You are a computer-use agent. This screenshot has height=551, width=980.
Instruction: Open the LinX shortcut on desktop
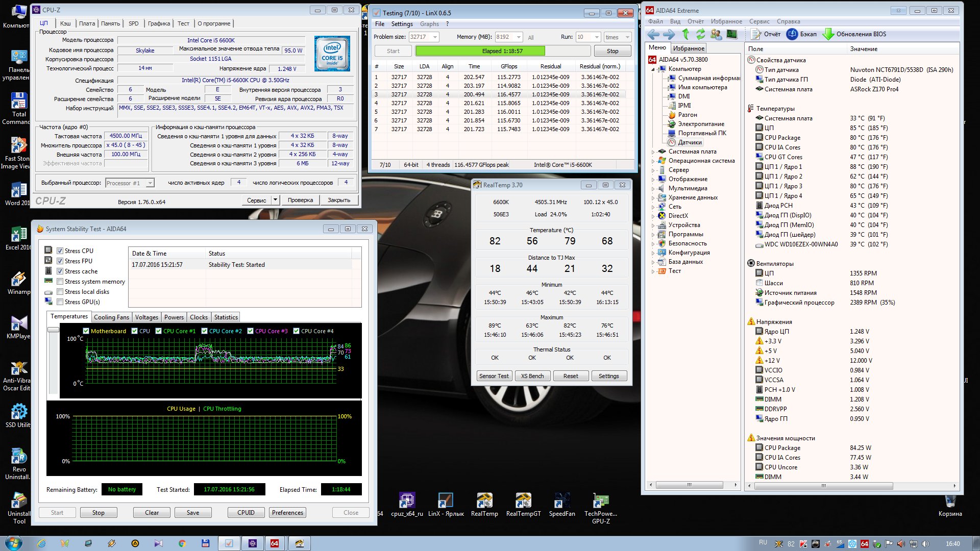click(x=446, y=501)
